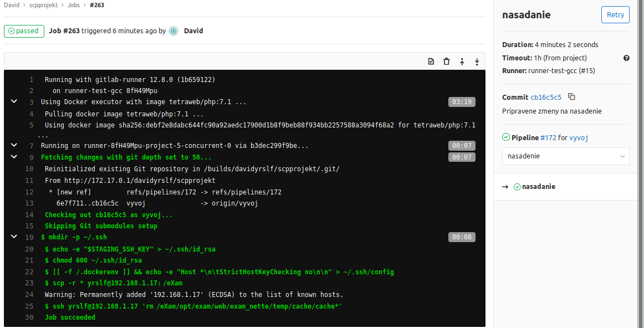Show the complete raw job log
The height and width of the screenshot is (328, 644).
(431, 61)
